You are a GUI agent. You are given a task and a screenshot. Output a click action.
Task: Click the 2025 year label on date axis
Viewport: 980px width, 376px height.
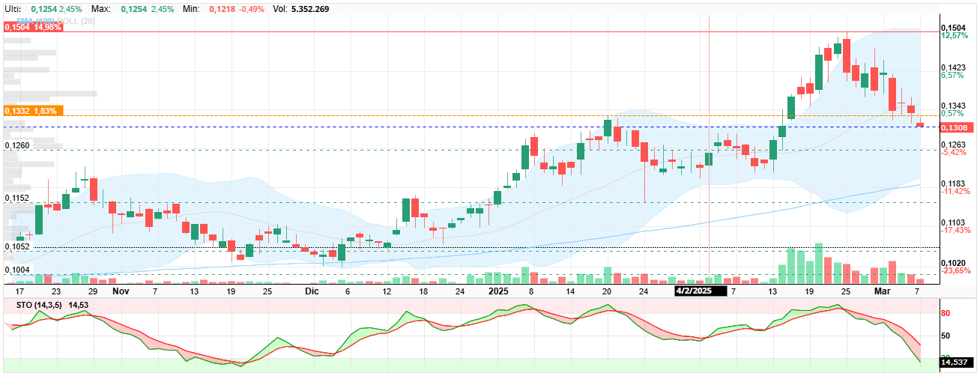tap(498, 290)
